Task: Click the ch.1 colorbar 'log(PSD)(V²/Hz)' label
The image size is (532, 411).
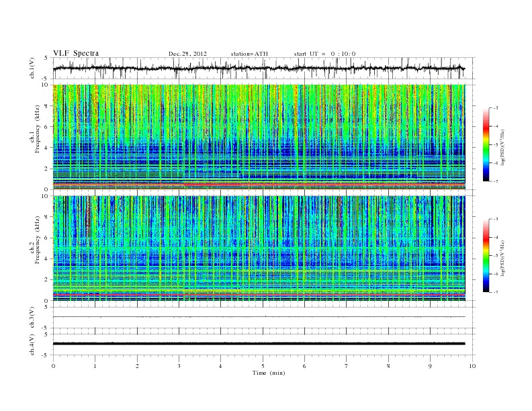Action: pyautogui.click(x=502, y=148)
